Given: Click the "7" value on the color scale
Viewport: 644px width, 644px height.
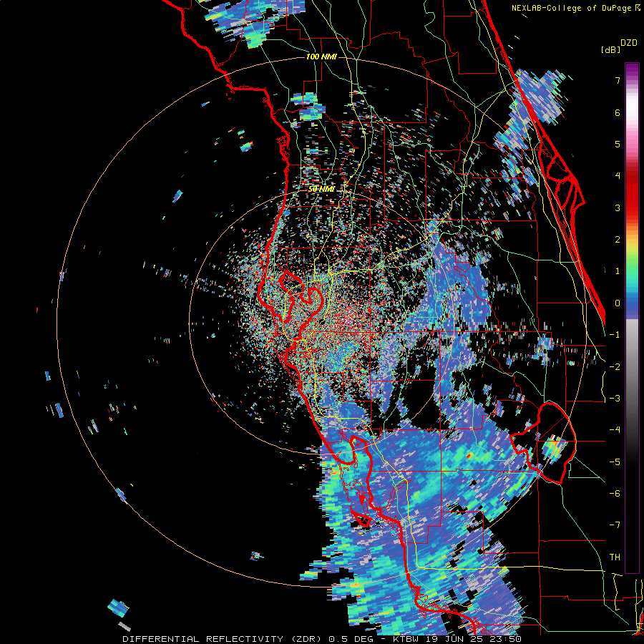Looking at the screenshot, I should pos(618,80).
